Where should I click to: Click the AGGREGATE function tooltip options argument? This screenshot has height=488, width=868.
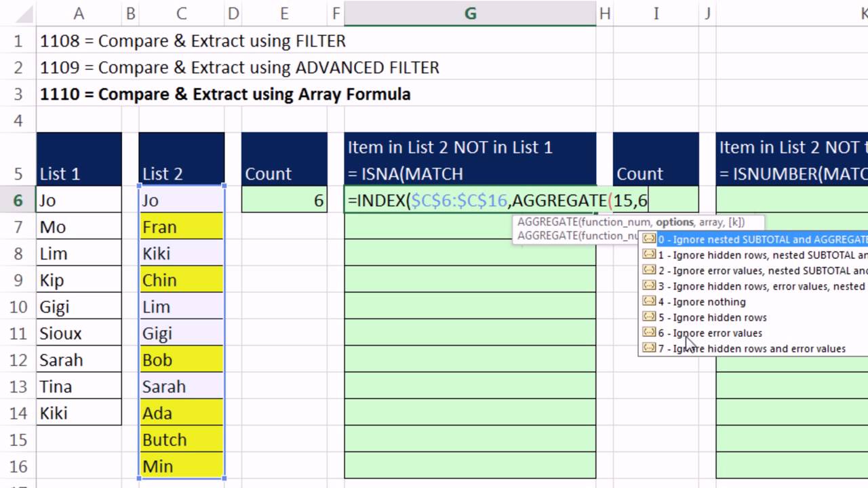[x=674, y=222]
